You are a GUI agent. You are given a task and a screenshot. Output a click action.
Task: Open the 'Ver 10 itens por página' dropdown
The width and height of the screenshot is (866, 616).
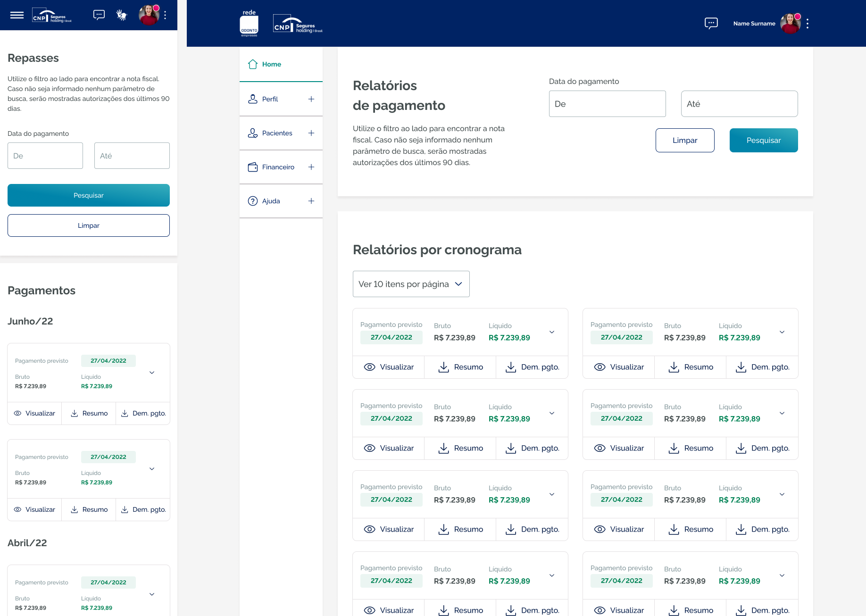point(411,284)
